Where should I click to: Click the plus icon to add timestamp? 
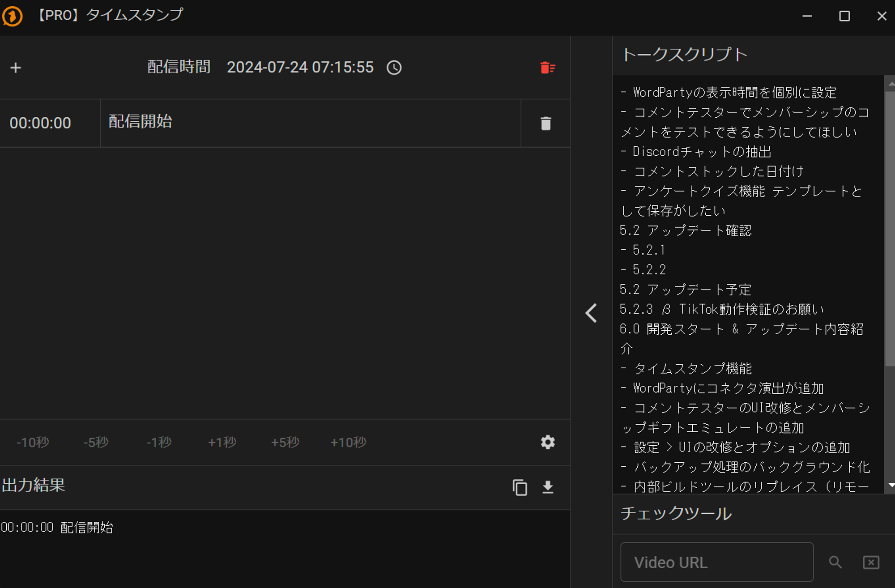tap(16, 68)
